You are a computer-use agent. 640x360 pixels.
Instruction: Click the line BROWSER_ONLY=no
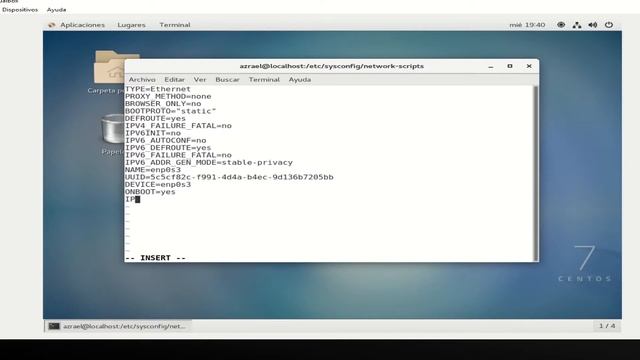click(163, 104)
